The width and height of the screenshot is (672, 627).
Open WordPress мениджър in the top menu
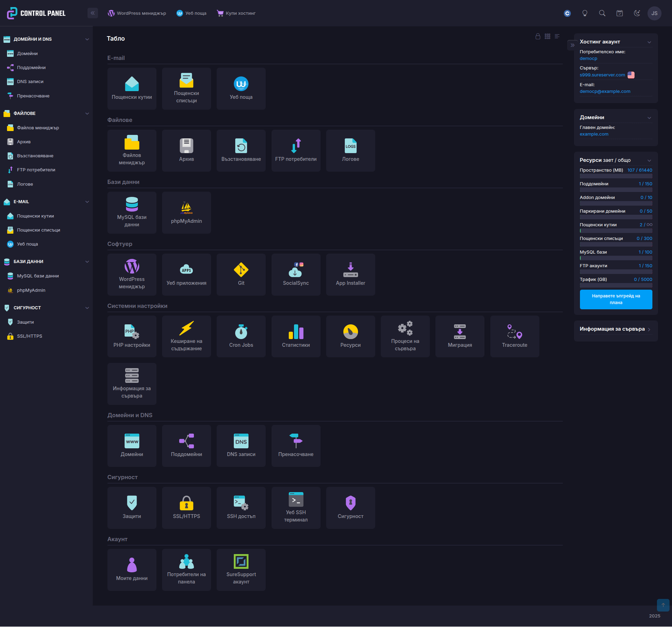coord(137,13)
